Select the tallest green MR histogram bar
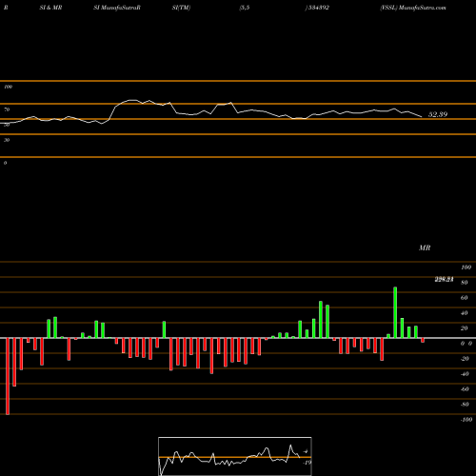Viewport: 476px width, 476px height. pos(395,312)
